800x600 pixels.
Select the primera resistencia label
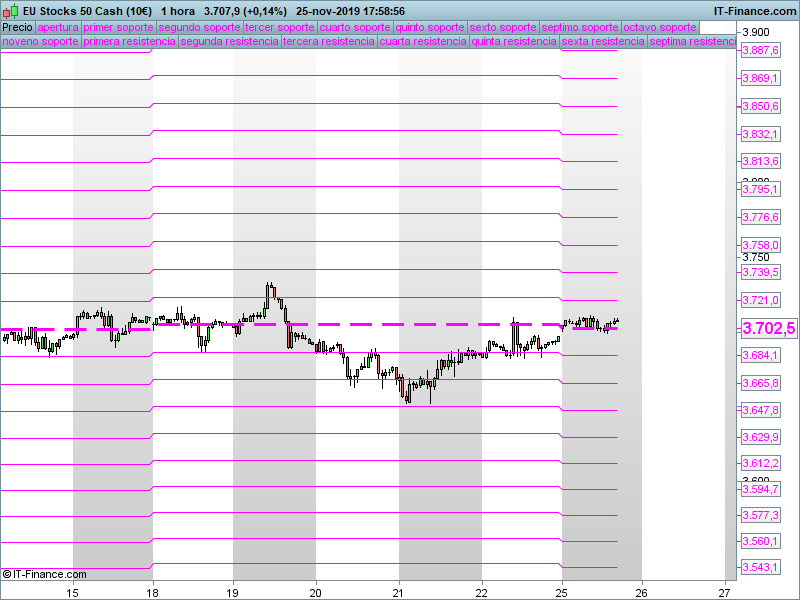point(130,41)
